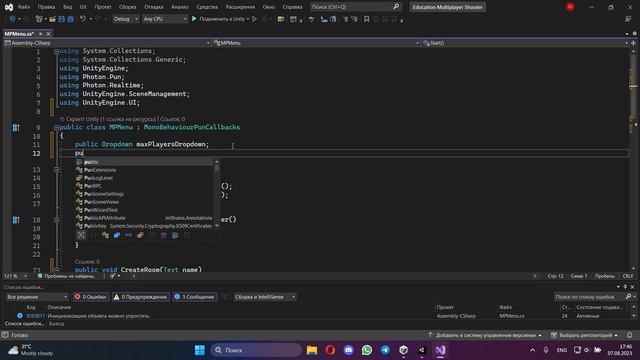Open the Debug configuration dropdown
This screenshot has height=360, width=640.
click(125, 19)
